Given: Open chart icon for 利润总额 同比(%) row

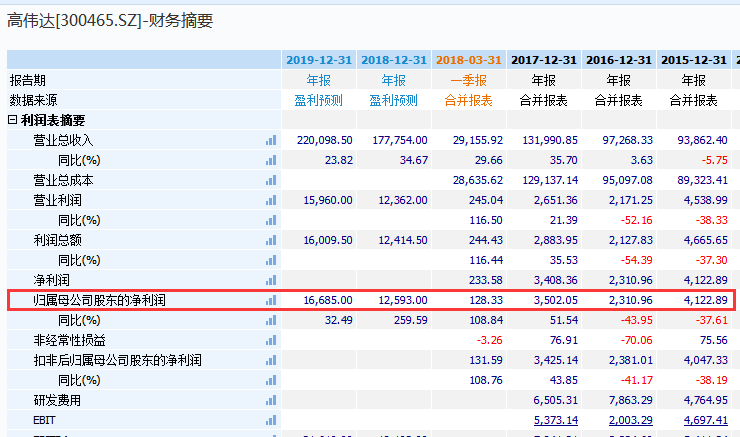Looking at the screenshot, I should click(x=271, y=260).
